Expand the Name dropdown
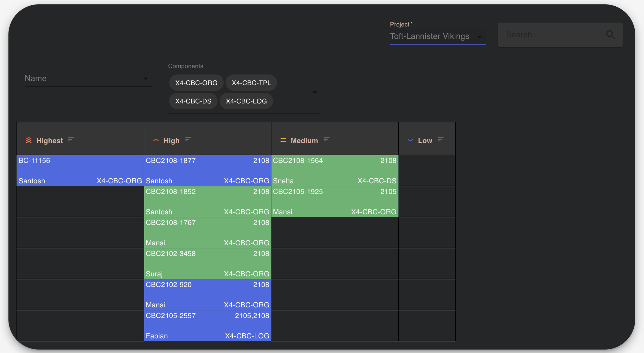This screenshot has width=644, height=353. coord(146,78)
